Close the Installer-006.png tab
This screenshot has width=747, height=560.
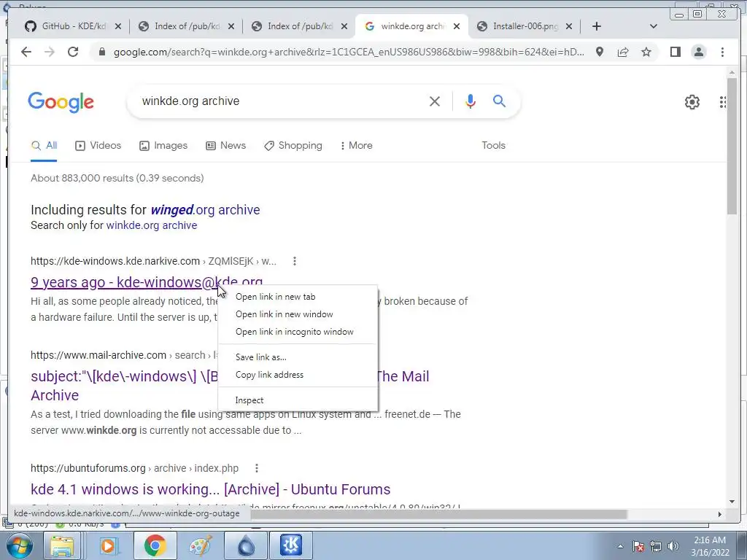tap(569, 26)
